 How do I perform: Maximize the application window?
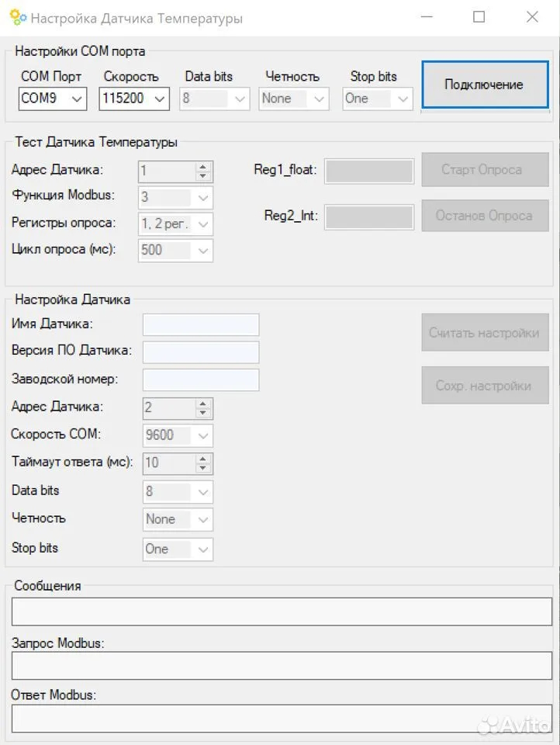[x=479, y=17]
